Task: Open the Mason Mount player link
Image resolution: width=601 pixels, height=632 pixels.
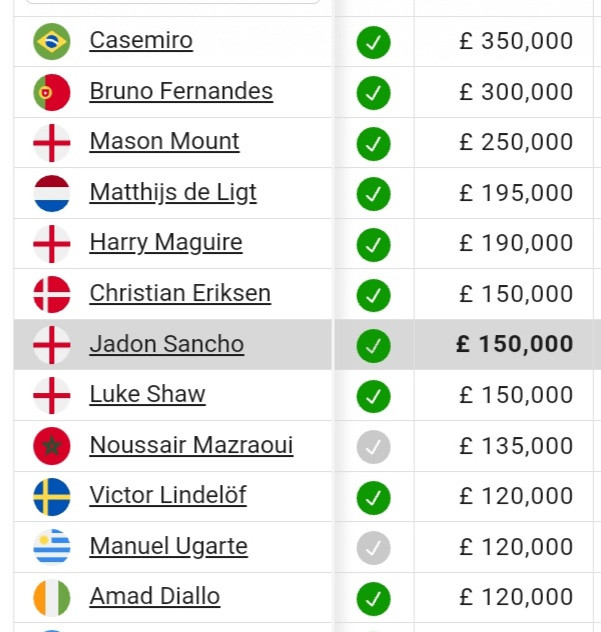Action: click(x=164, y=141)
